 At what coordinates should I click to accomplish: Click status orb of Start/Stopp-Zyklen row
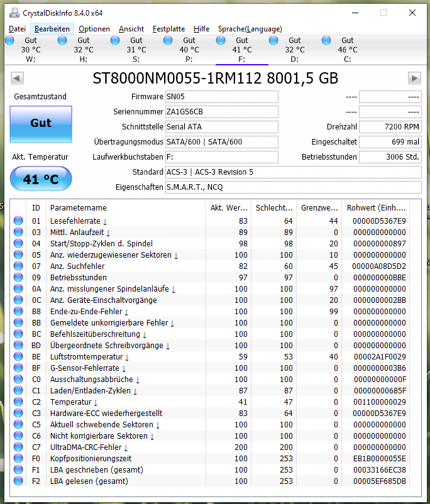click(x=18, y=243)
